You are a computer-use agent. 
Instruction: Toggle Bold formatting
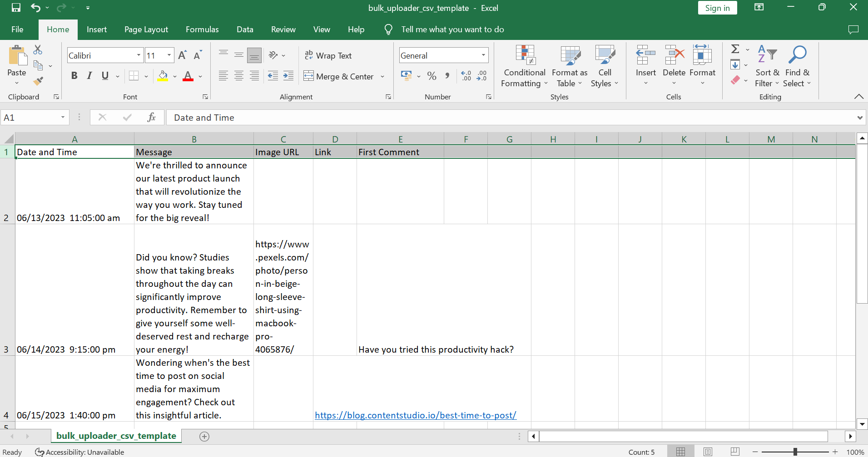74,76
